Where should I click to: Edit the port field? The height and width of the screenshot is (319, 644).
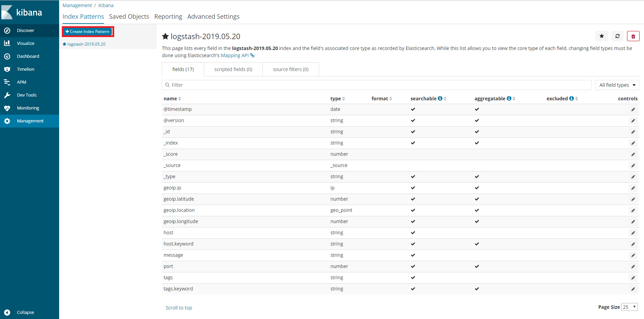[x=633, y=267]
